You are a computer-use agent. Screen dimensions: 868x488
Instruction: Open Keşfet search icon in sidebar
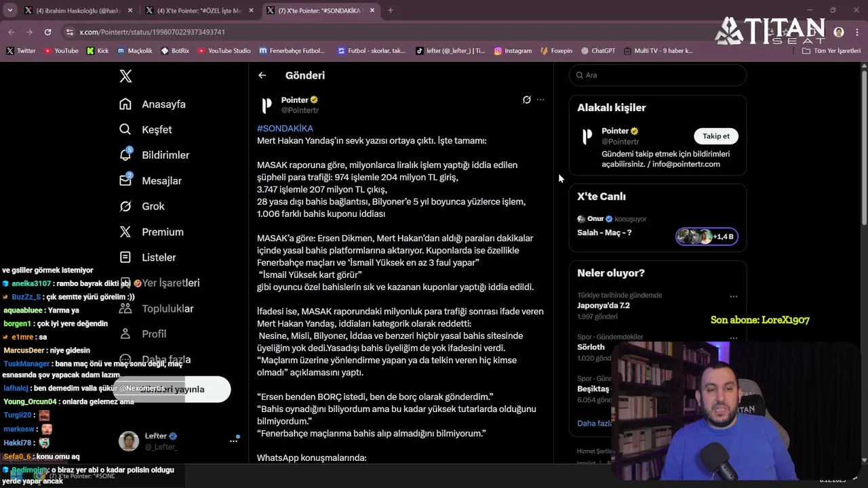tap(125, 129)
